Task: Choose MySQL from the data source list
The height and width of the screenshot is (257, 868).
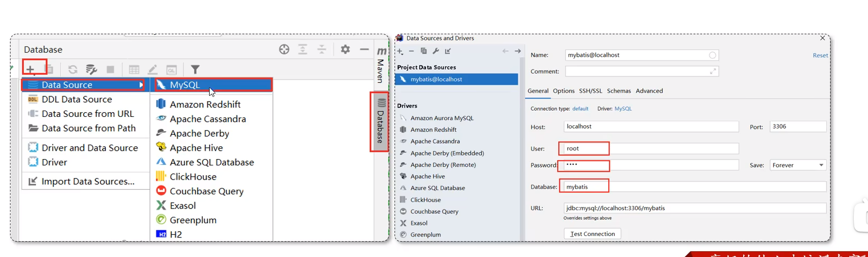Action: coord(213,85)
